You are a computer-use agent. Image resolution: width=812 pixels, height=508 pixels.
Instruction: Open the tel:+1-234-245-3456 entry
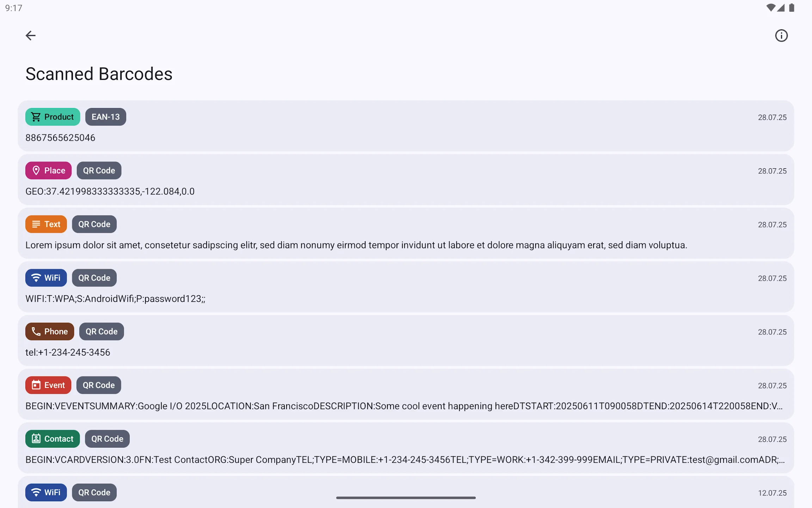point(406,340)
